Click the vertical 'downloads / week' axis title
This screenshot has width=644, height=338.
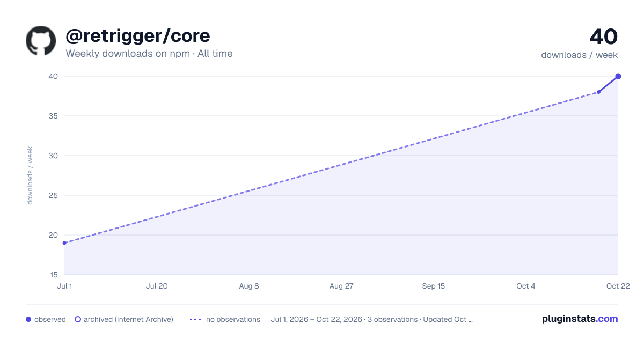[30, 175]
